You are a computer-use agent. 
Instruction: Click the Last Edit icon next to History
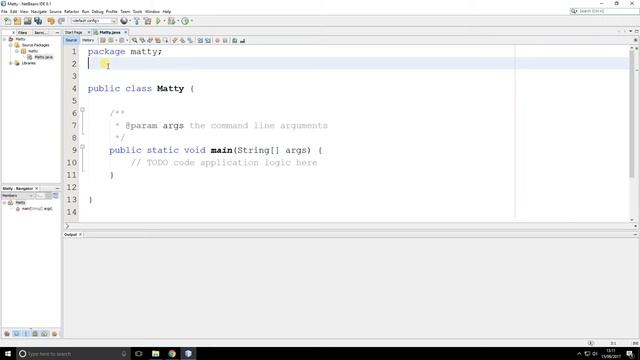click(103, 40)
